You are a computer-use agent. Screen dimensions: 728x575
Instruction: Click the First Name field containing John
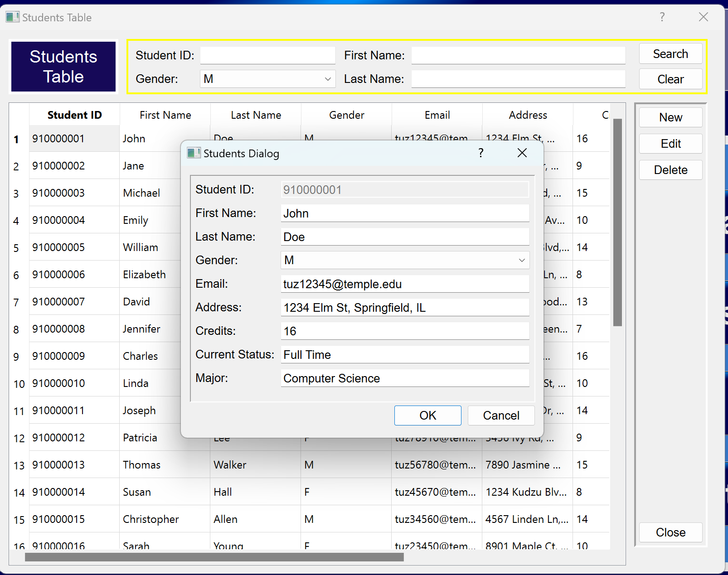point(405,213)
